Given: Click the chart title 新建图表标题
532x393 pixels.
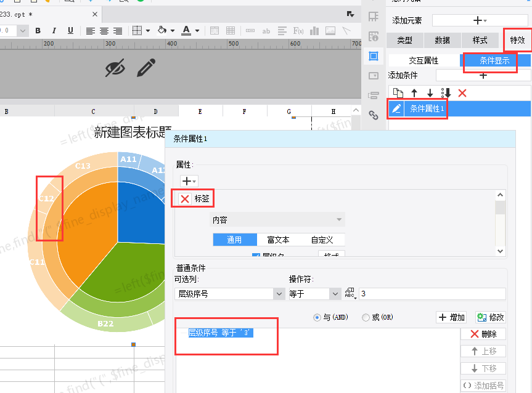Looking at the screenshot, I should pos(133,132).
